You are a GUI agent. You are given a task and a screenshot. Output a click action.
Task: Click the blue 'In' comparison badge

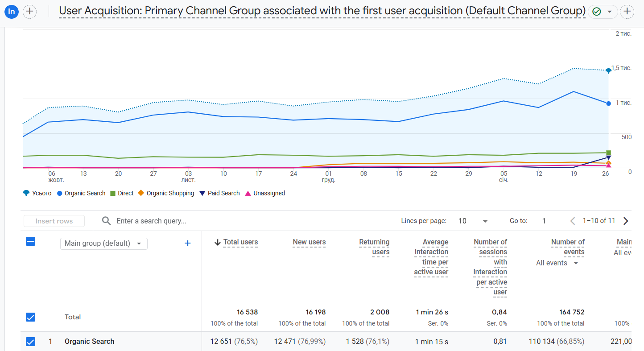click(11, 11)
